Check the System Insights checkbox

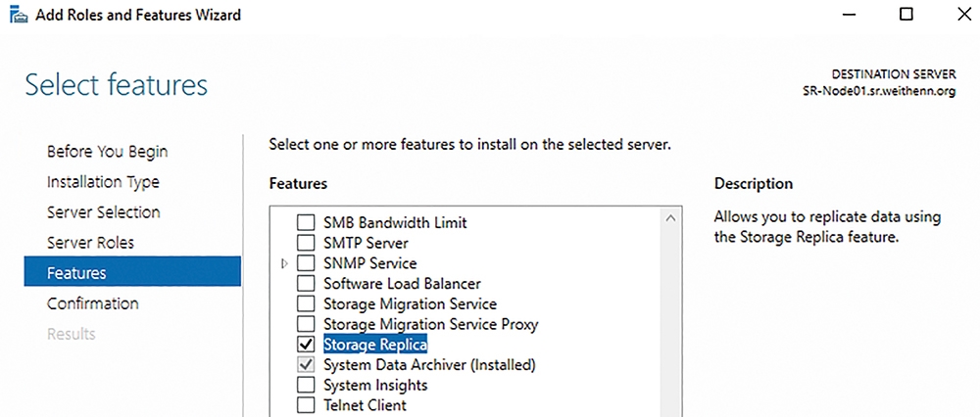[306, 385]
